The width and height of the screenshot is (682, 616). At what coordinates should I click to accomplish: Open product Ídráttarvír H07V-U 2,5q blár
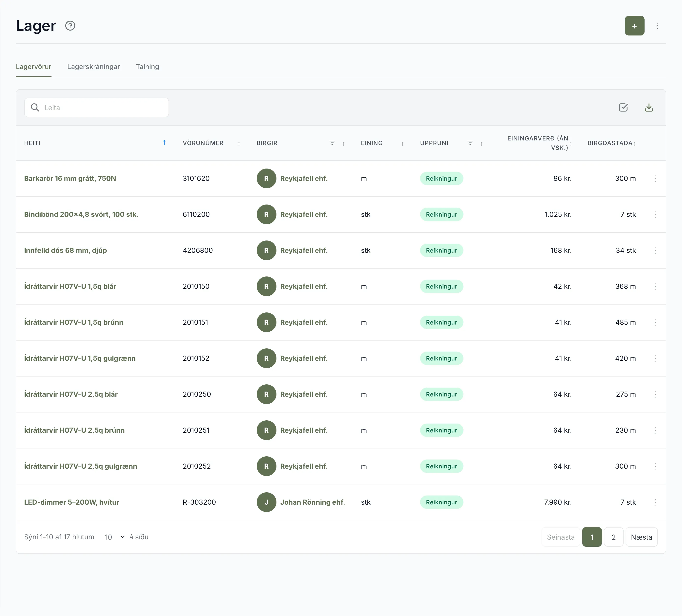tap(71, 394)
